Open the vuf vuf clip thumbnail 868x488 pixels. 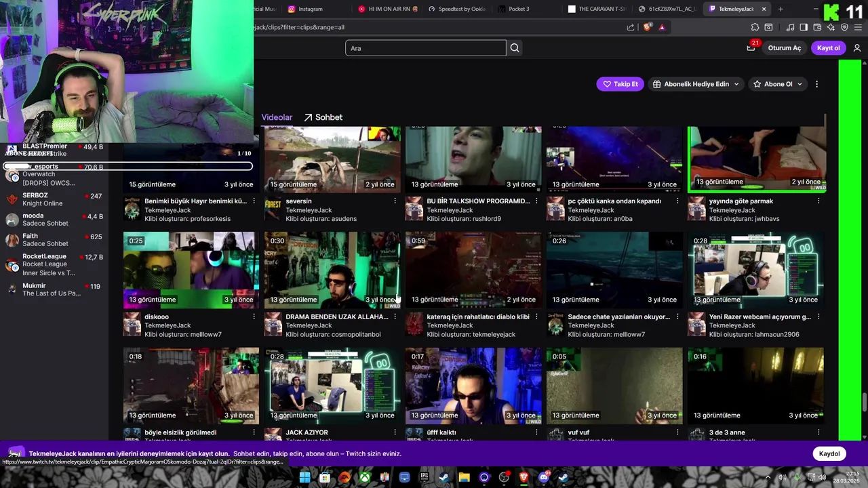coord(614,386)
